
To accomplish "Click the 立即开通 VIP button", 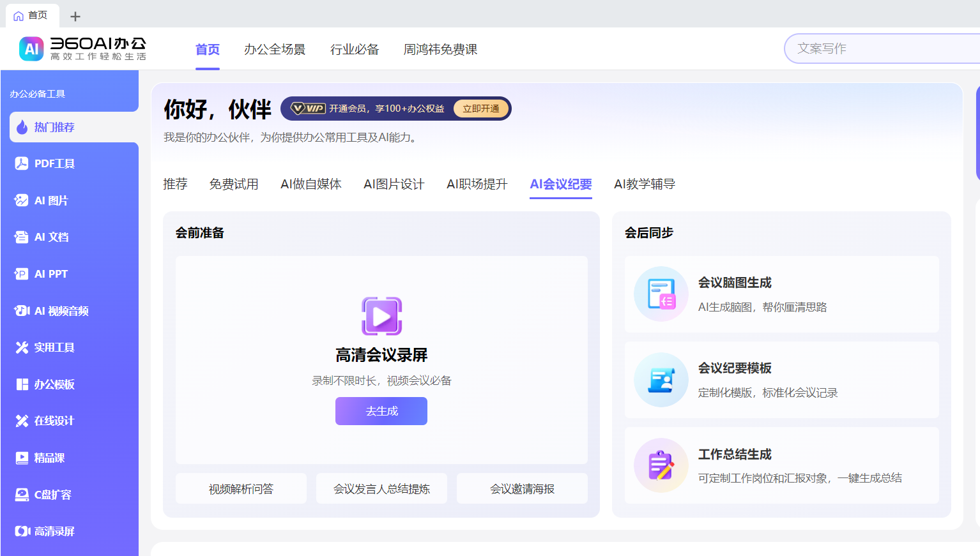I will pos(481,109).
